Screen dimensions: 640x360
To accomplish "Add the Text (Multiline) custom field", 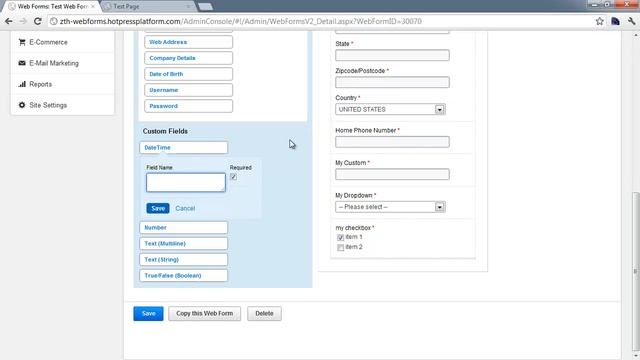I will pos(184,243).
